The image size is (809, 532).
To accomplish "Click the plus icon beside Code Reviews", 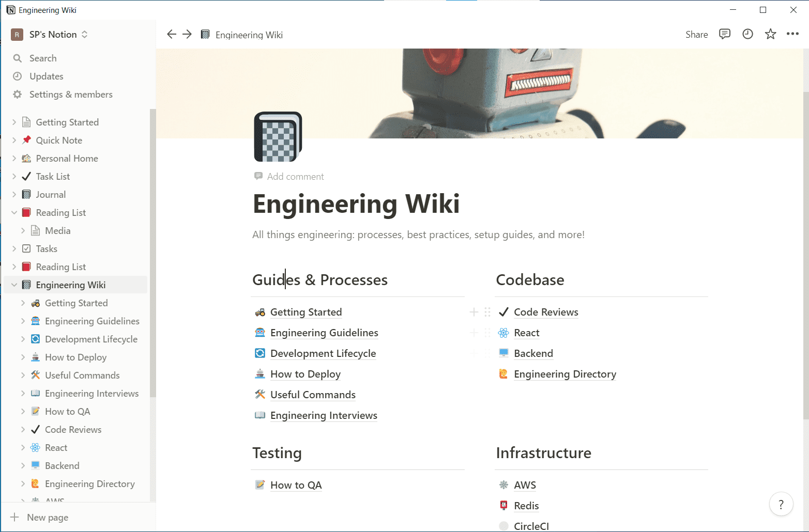I will pyautogui.click(x=474, y=312).
